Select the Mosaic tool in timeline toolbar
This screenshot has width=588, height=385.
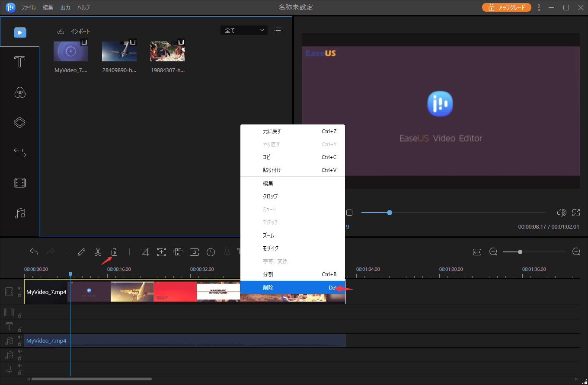tap(178, 252)
